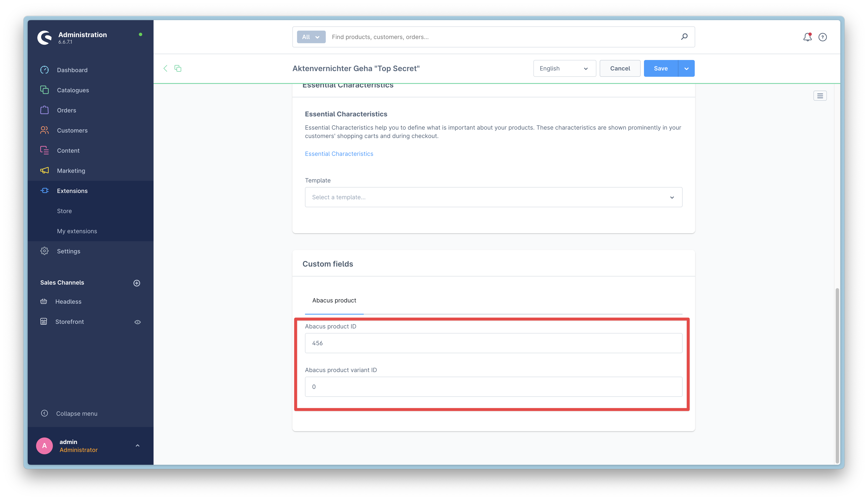Open the context menu hamburger icon
This screenshot has height=500, width=868.
point(820,96)
